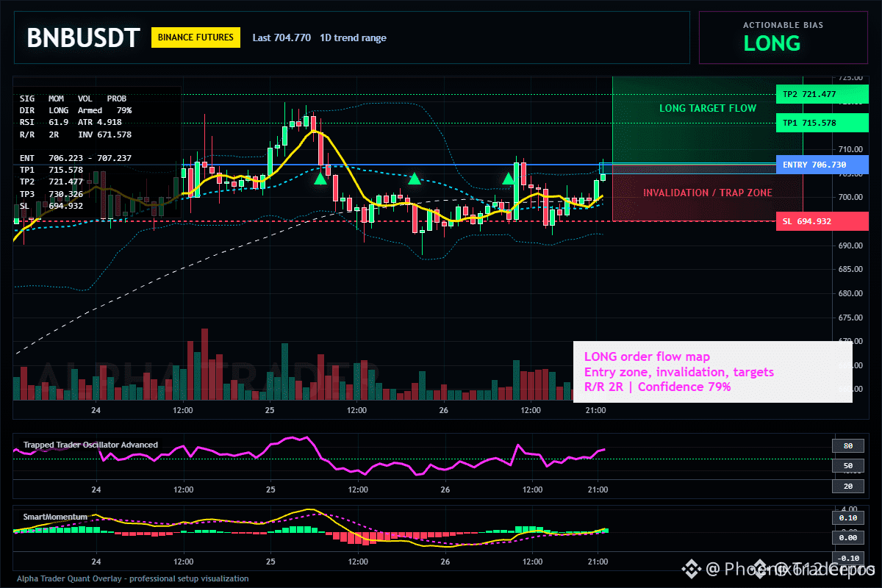The image size is (882, 588).
Task: Click the 675.00 price axis label
Action: pos(850,318)
